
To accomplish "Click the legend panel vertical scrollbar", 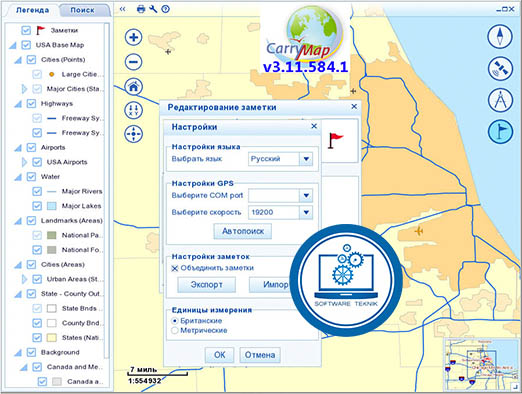I will (x=107, y=190).
